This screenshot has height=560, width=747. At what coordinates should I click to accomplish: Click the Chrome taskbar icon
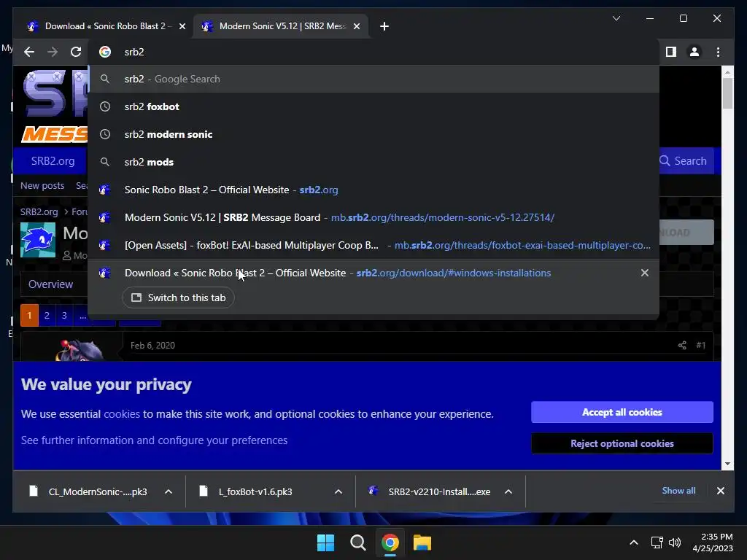tap(390, 542)
